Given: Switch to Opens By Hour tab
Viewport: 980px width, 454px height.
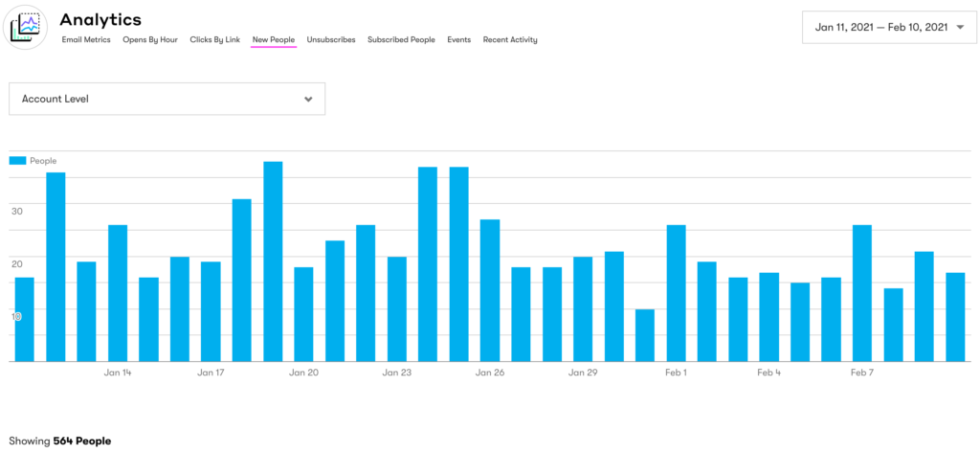Looking at the screenshot, I should pyautogui.click(x=150, y=40).
